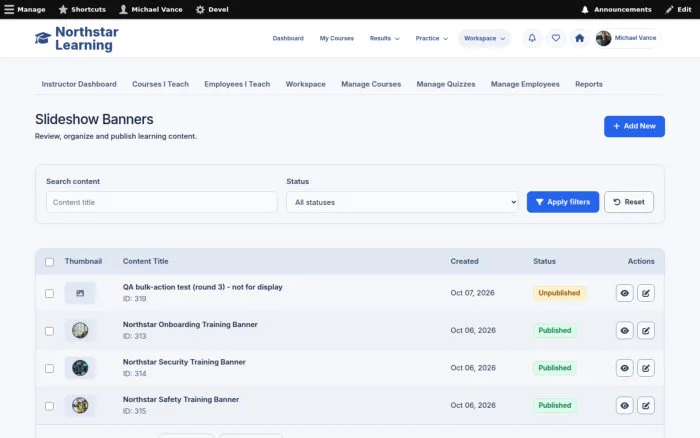Open the Shortcuts star menu
This screenshot has height=438, width=700.
(x=82, y=9)
